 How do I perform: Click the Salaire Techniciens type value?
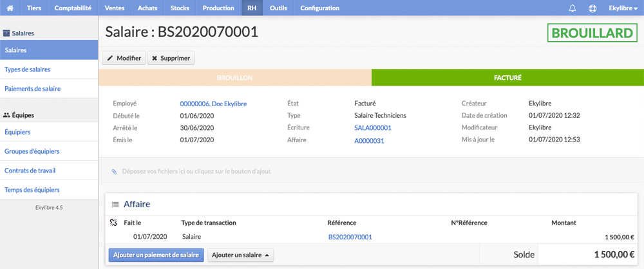(x=380, y=115)
